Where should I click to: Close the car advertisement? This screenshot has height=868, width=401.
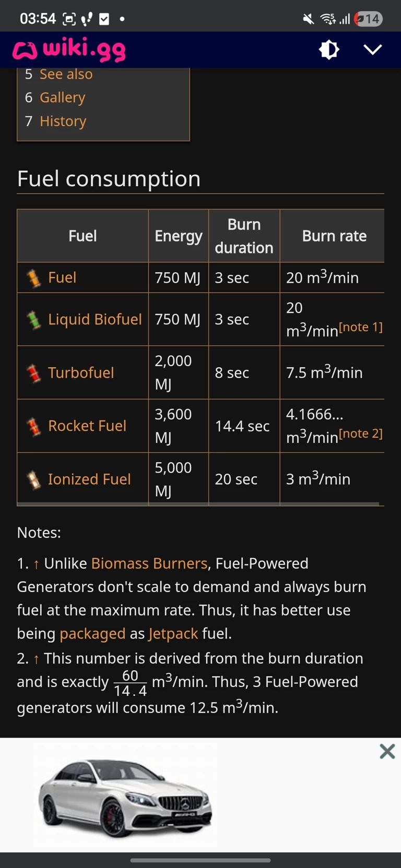point(387,751)
